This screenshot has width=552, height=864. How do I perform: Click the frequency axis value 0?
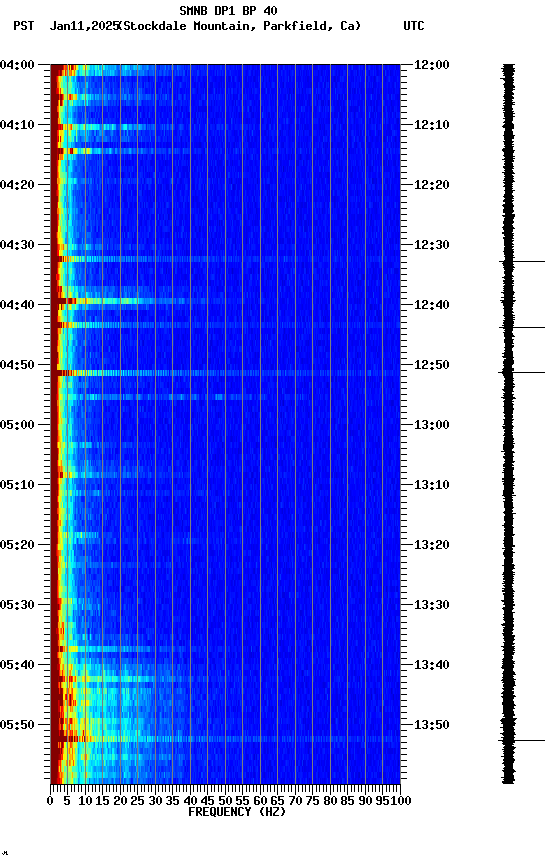click(50, 801)
